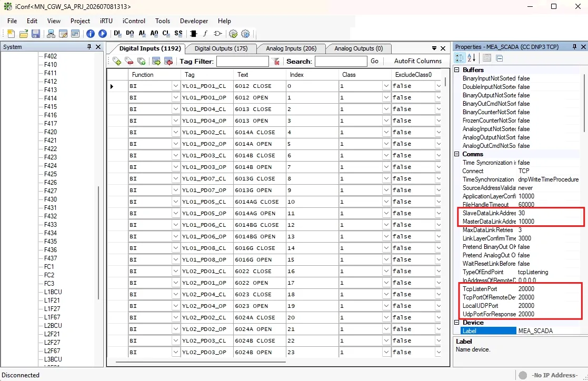588x381 pixels.
Task: Click the Open folder toolbar icon
Action: point(24,34)
